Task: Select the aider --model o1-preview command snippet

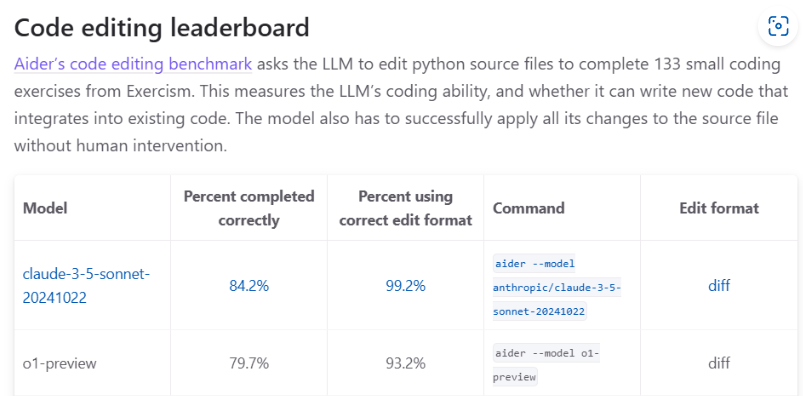Action: pos(546,365)
